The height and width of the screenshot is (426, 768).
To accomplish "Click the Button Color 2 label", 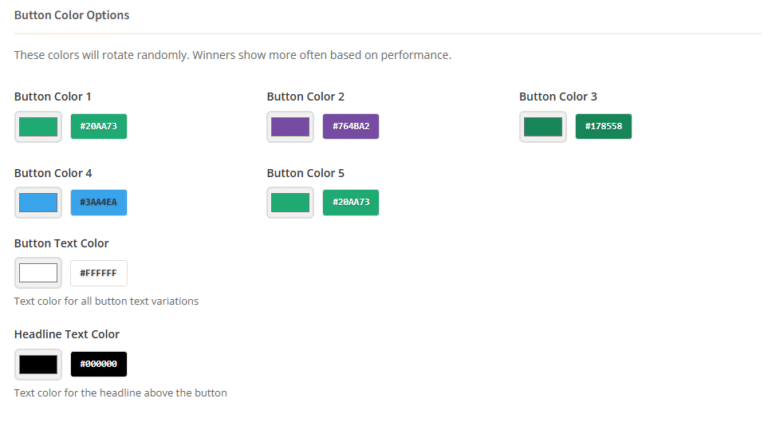I will pyautogui.click(x=306, y=96).
